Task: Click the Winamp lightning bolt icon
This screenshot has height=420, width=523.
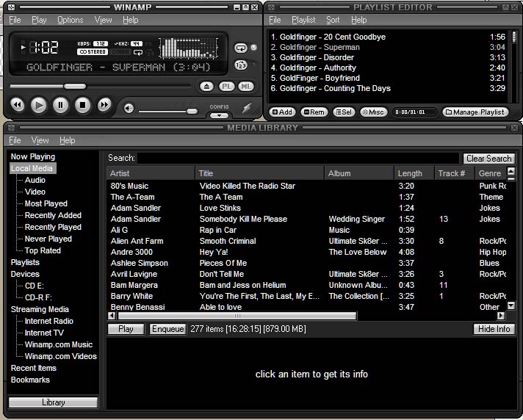Action: [247, 108]
